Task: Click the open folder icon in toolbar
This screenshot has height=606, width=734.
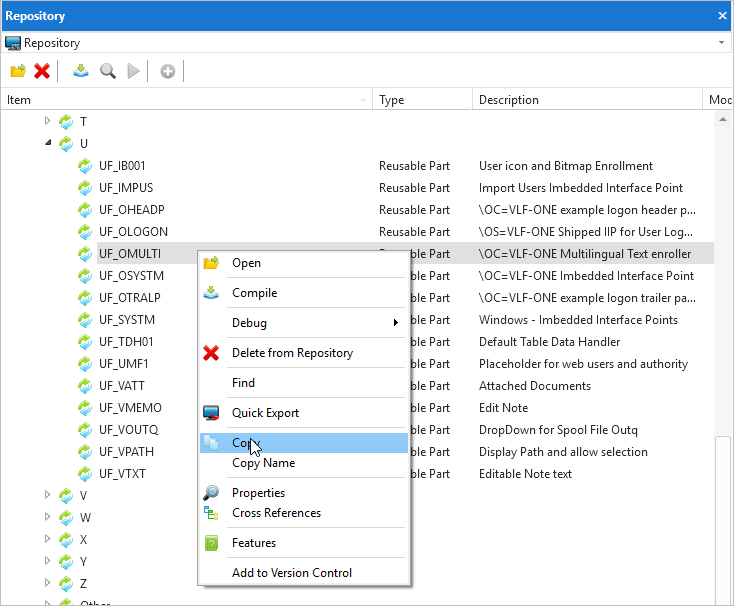Action: (17, 71)
